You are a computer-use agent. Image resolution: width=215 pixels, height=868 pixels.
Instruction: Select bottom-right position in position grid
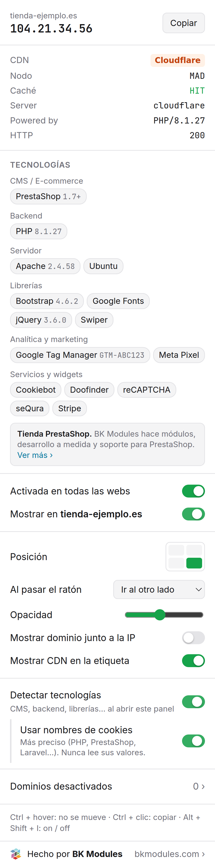pyautogui.click(x=194, y=563)
